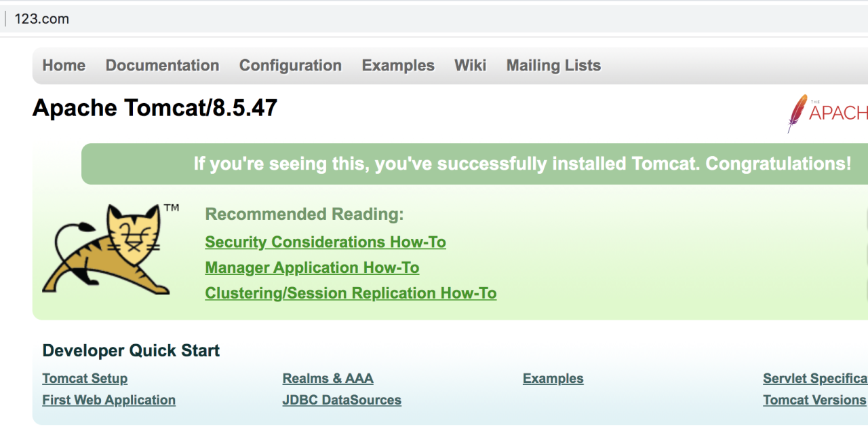868x429 pixels.
Task: Open the Wiki nav link
Action: 470,66
